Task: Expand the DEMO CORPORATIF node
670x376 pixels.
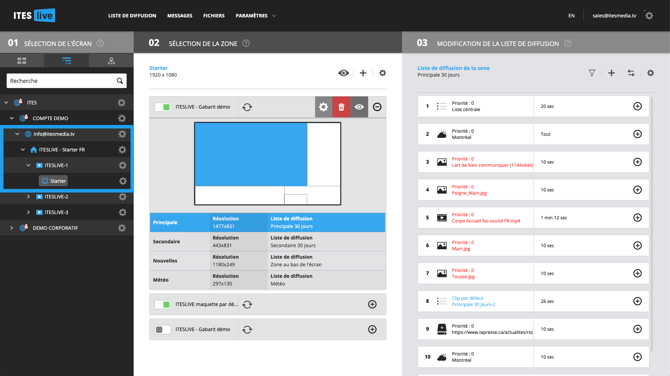Action: (12, 228)
